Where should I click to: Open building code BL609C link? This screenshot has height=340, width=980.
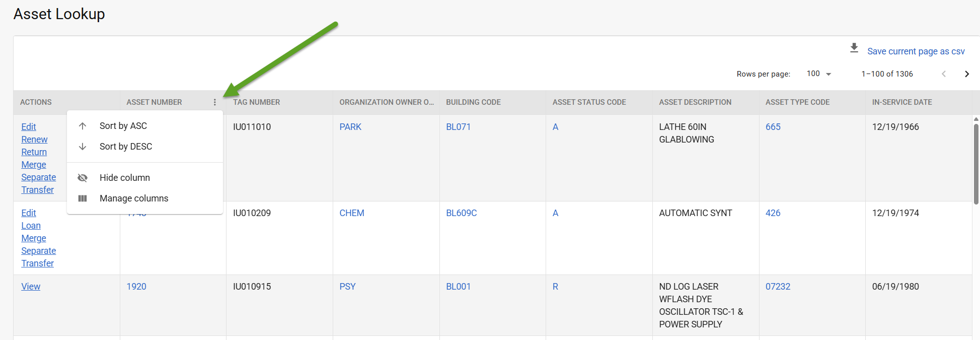pyautogui.click(x=461, y=213)
